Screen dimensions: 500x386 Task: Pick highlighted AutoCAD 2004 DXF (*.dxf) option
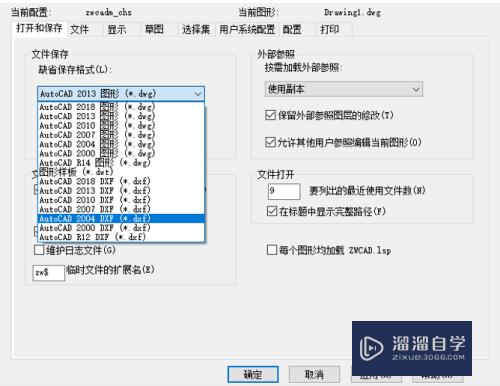pyautogui.click(x=121, y=219)
